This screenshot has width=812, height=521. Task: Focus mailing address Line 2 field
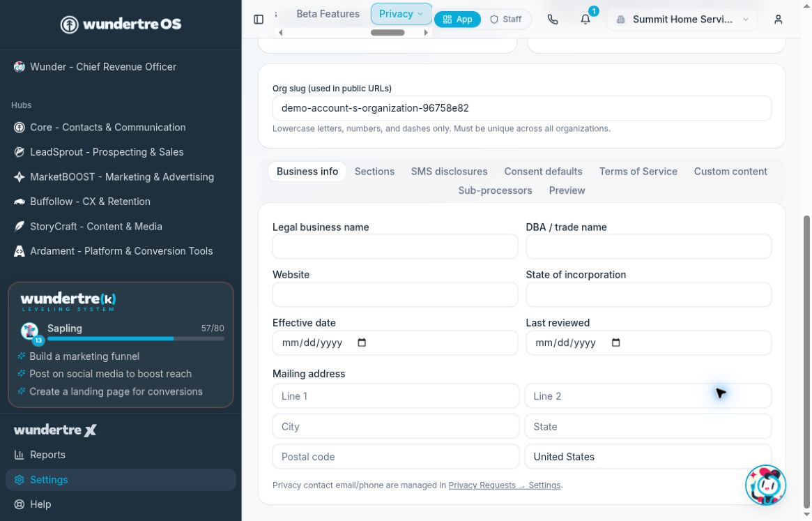648,396
